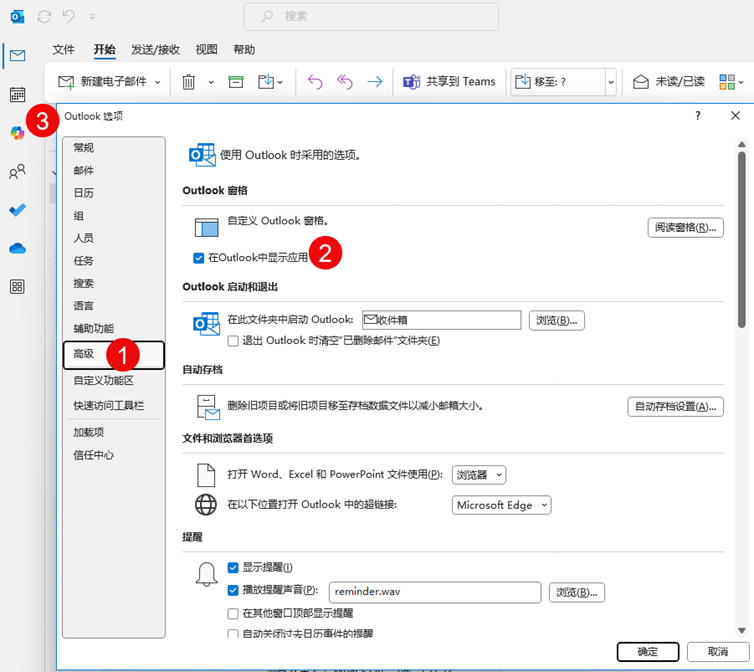The image size is (754, 672).
Task: Click the 收件箱 start folder field
Action: click(441, 320)
